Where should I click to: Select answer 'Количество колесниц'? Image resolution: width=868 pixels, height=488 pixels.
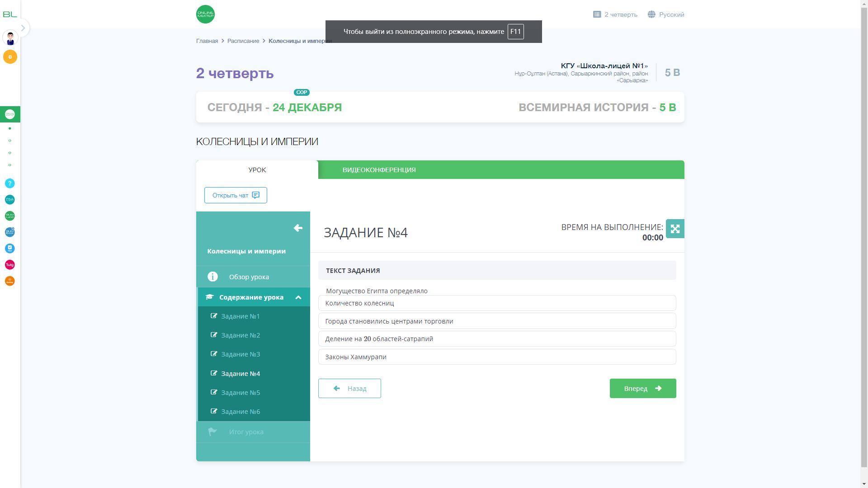point(496,303)
